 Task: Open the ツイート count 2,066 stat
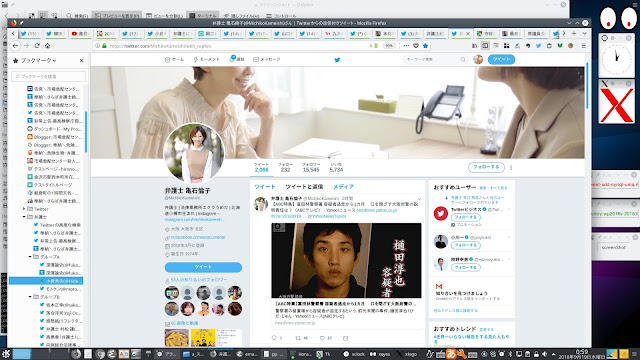[x=261, y=167]
